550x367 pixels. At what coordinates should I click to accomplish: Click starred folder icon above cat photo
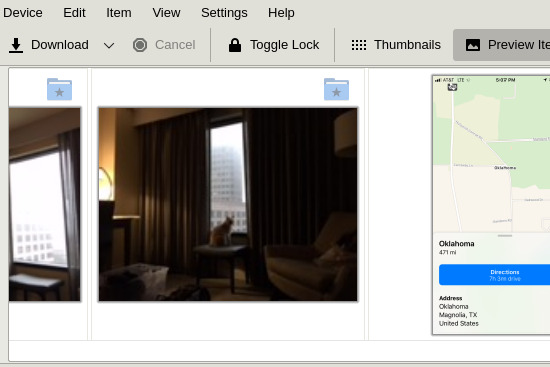(336, 89)
